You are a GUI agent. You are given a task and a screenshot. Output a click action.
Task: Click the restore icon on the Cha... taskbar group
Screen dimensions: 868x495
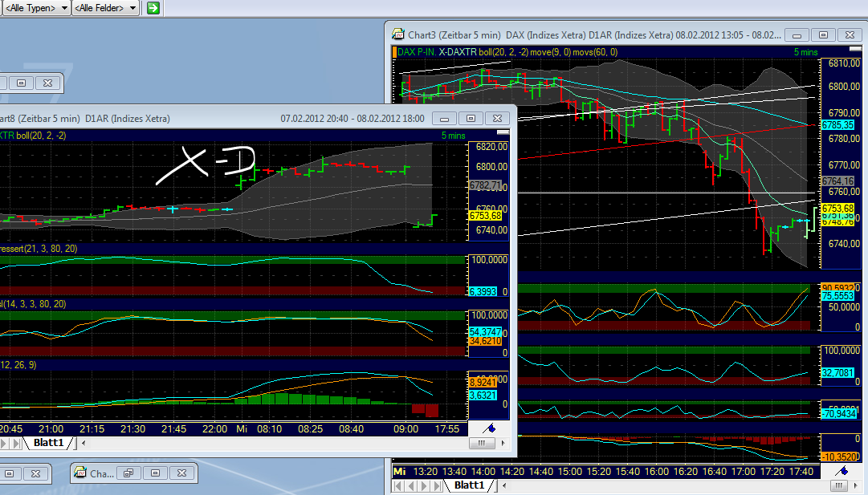[x=128, y=473]
